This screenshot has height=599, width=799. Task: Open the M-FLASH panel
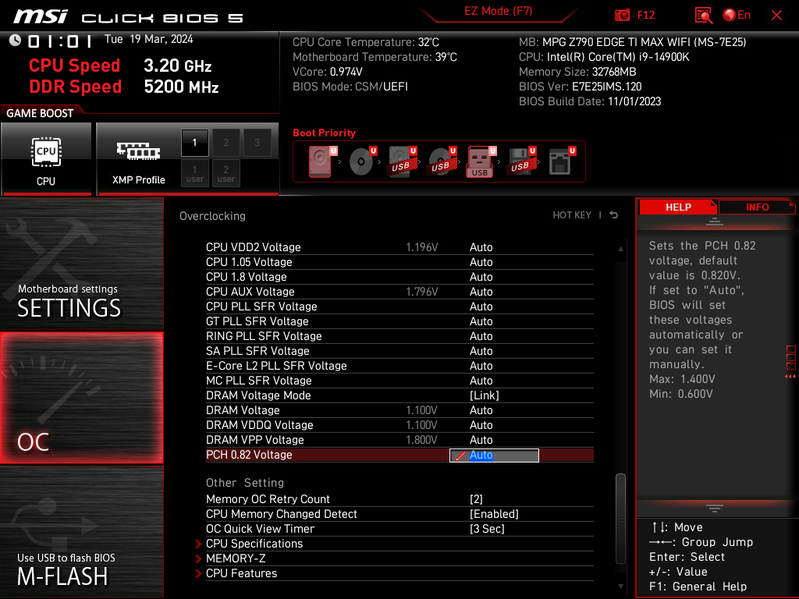(x=82, y=532)
